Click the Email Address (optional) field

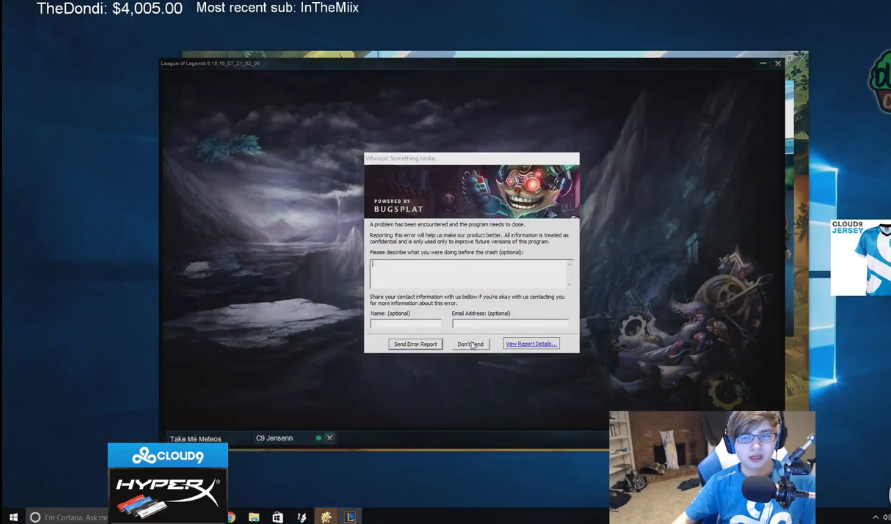tap(510, 323)
